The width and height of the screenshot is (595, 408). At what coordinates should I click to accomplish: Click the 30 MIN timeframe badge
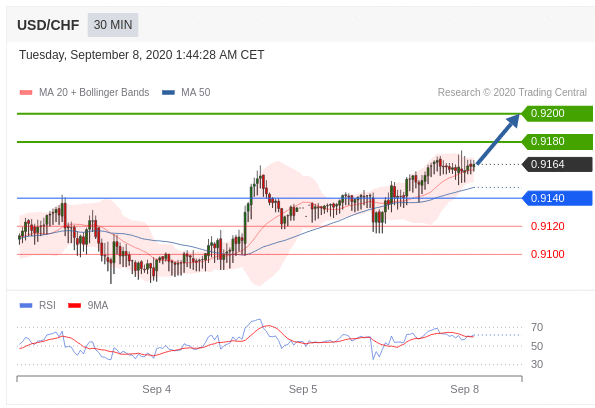(113, 25)
